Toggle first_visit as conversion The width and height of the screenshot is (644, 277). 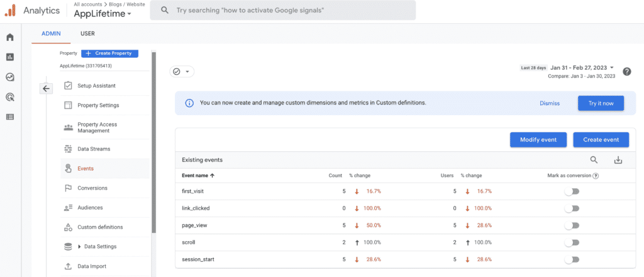[x=572, y=191]
